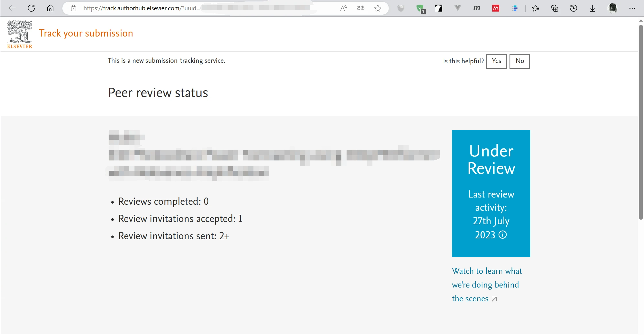644x335 pixels.
Task: Open the downloads icon
Action: click(x=593, y=8)
